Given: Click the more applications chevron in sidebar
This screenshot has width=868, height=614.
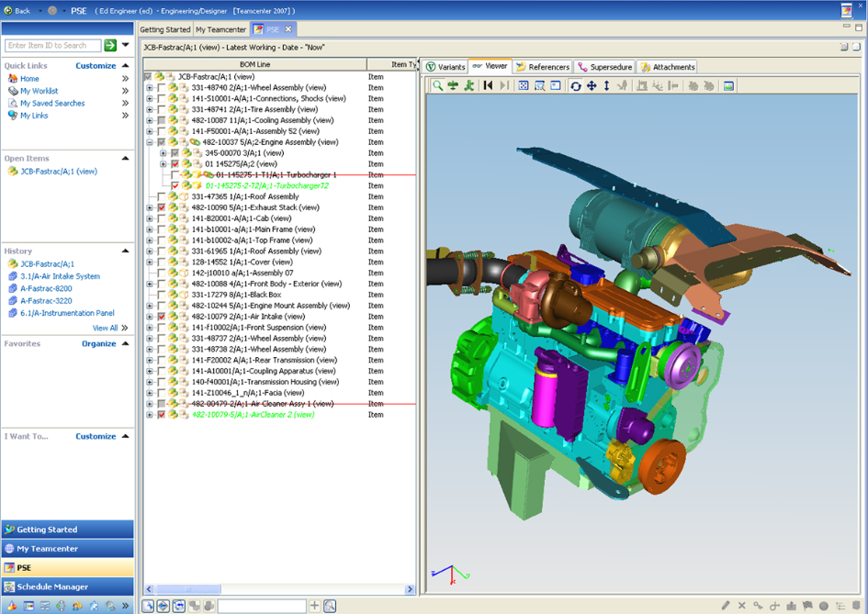Looking at the screenshot, I should pos(126,606).
